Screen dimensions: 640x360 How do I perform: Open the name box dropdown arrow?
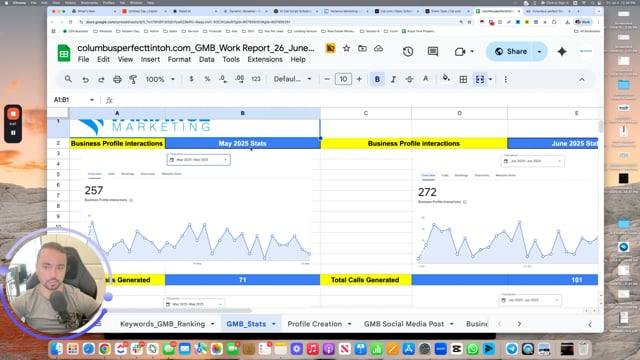(x=92, y=100)
